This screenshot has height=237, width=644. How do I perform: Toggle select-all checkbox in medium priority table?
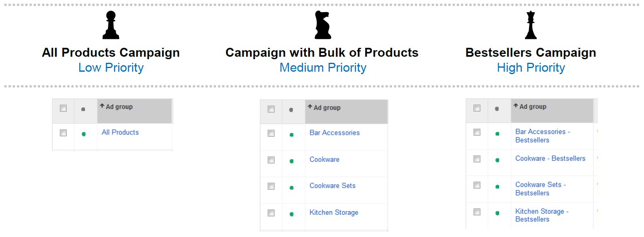pyautogui.click(x=271, y=109)
